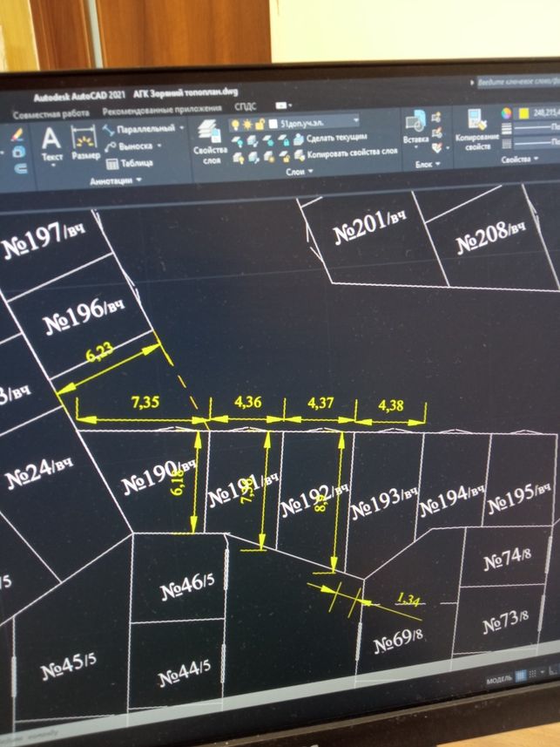This screenshot has height=747, width=560.
Task: Click the Выноска leader button
Action: 130,146
